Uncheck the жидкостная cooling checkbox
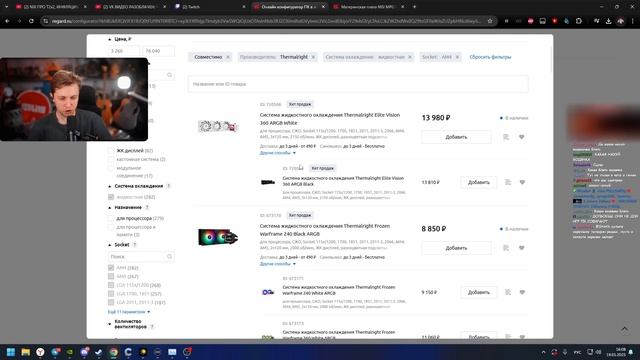The height and width of the screenshot is (360, 640). point(111,197)
